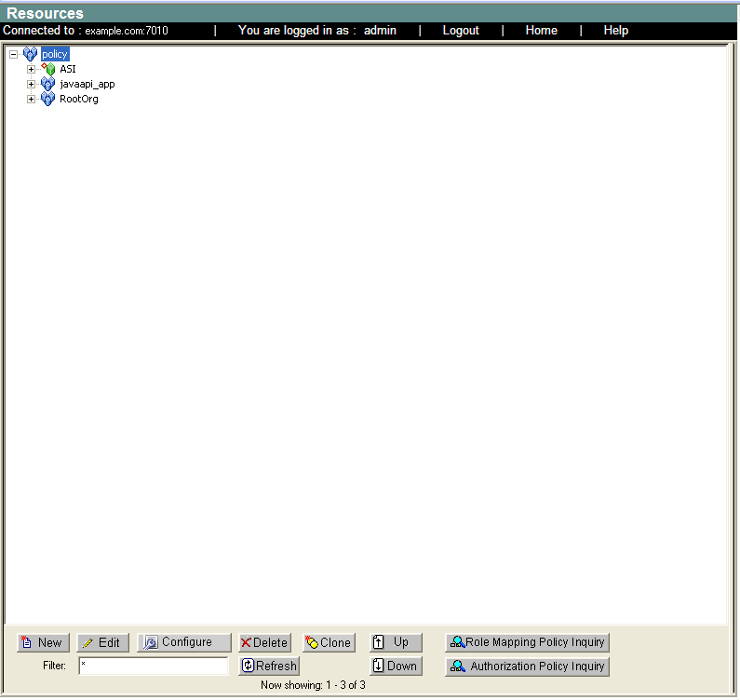Expand the ASI tree node

pos(31,70)
